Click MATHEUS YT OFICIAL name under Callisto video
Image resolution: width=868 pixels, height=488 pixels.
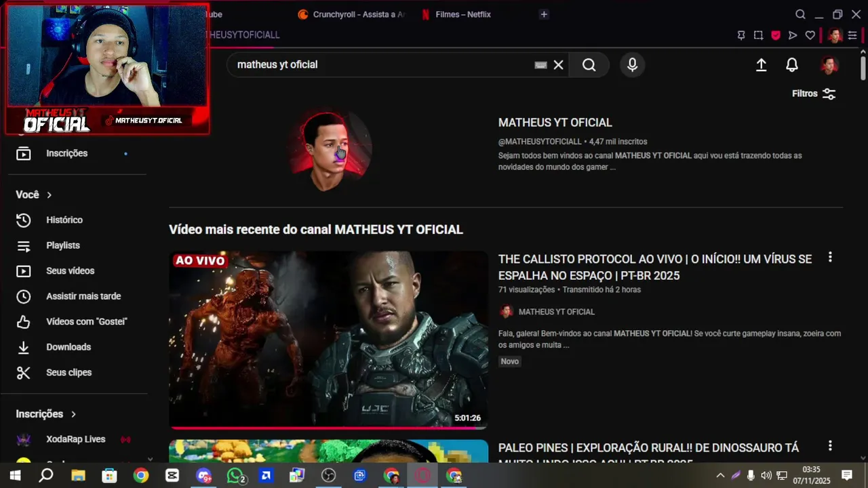point(557,312)
